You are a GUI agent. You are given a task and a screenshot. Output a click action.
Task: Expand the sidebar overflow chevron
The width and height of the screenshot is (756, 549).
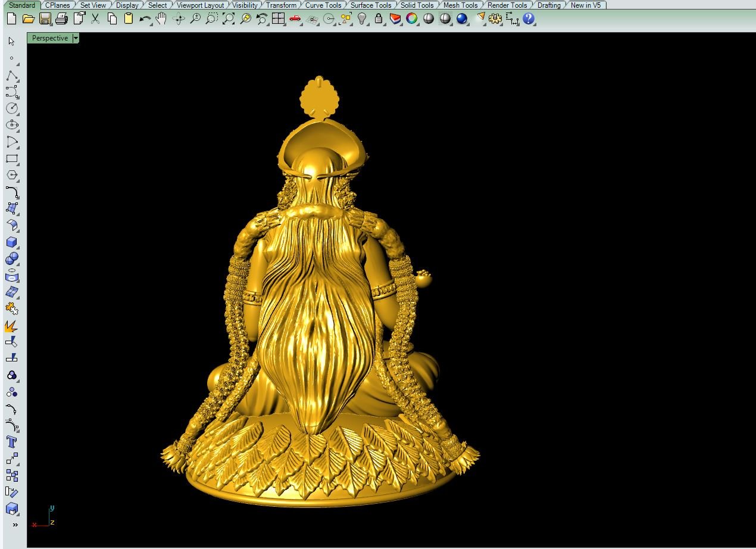pyautogui.click(x=15, y=525)
